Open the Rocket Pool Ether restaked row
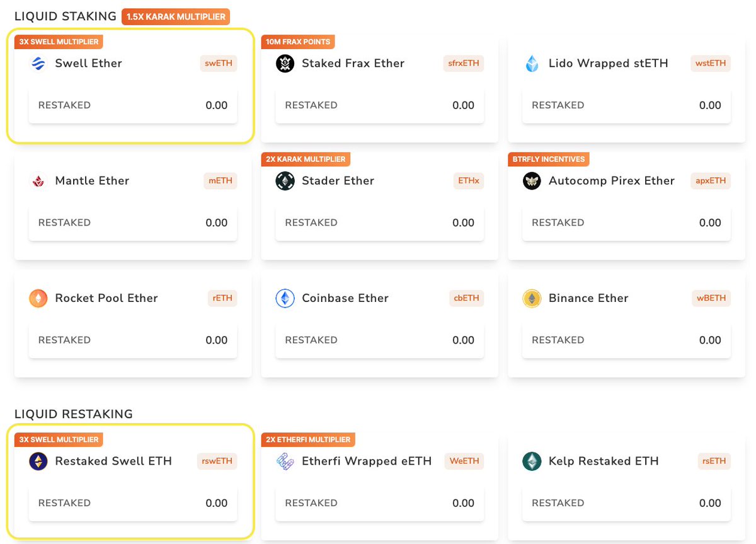Image resolution: width=756 pixels, height=544 pixels. pyautogui.click(x=133, y=340)
